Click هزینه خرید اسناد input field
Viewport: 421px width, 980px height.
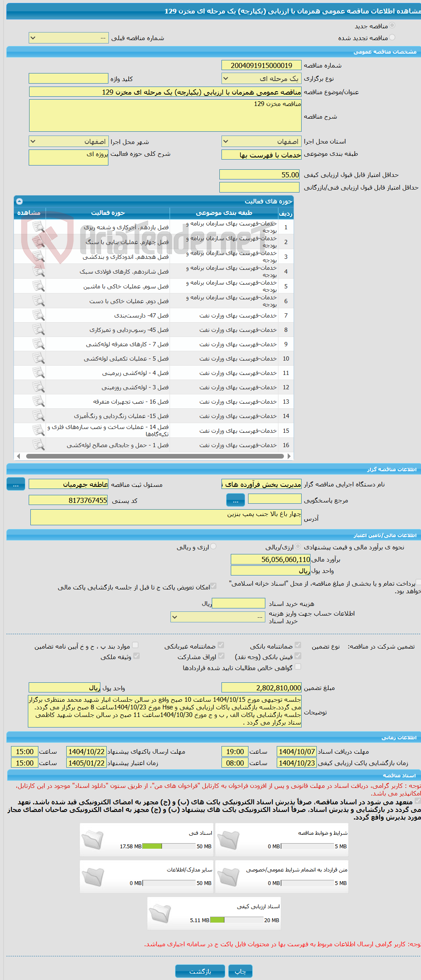(x=239, y=603)
